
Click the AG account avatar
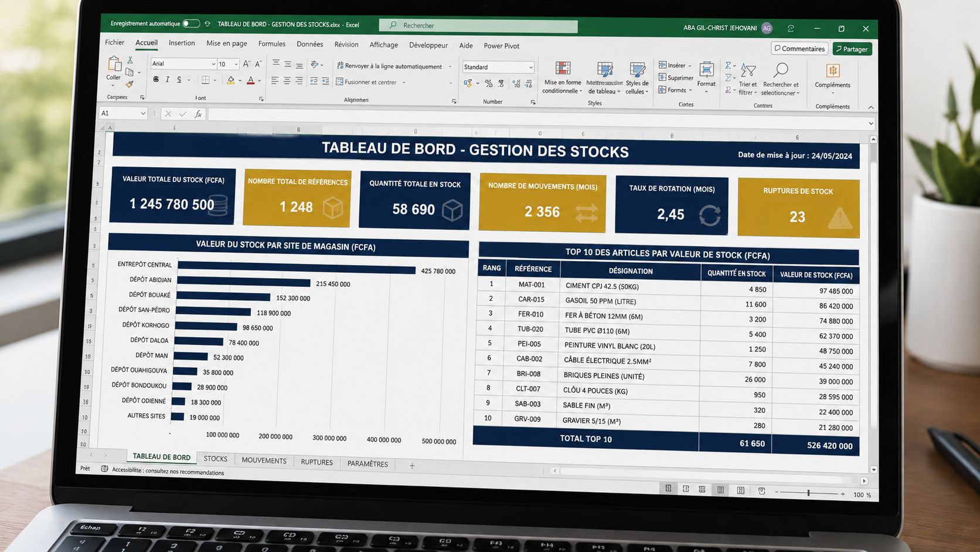[767, 28]
